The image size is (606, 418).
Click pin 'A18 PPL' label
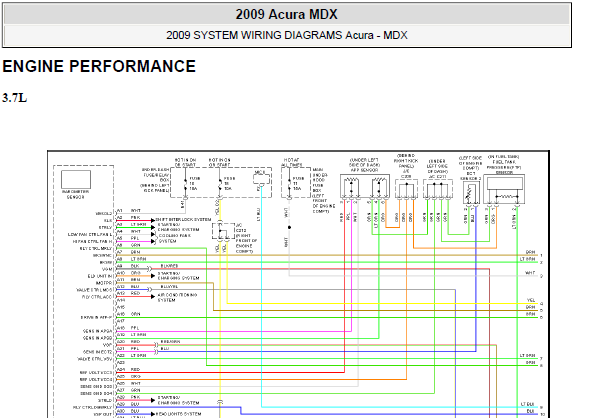[129, 328]
